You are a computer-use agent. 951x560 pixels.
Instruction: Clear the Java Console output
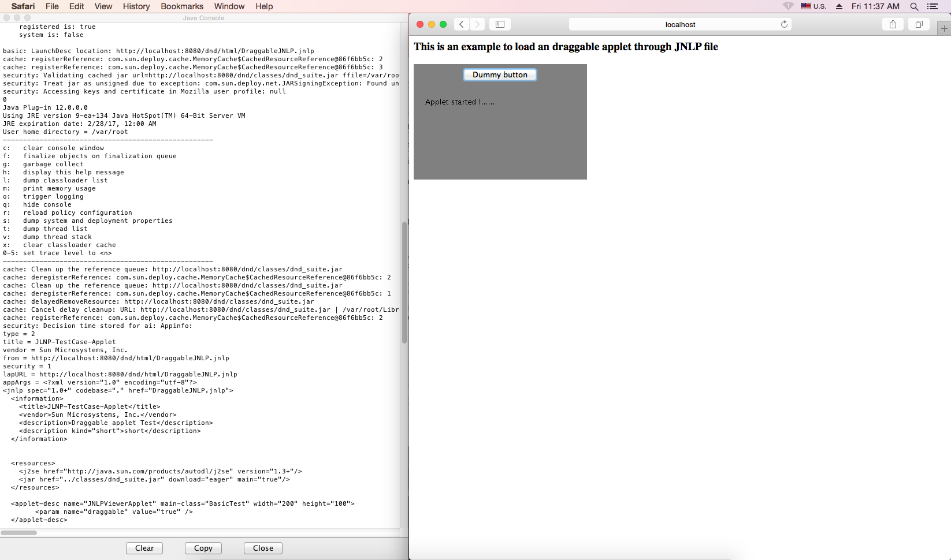[144, 548]
